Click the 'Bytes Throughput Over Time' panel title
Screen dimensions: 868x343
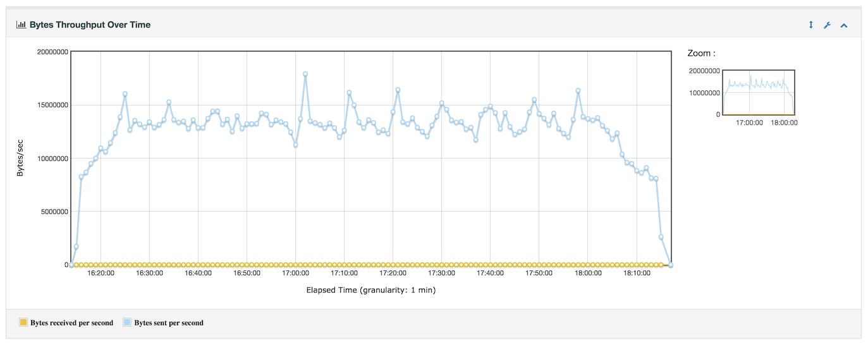pos(90,25)
